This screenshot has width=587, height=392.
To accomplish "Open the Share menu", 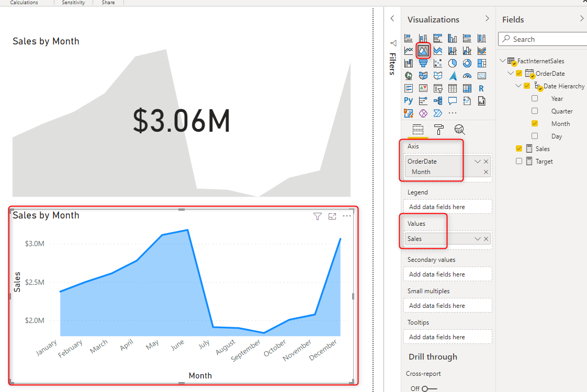I will 108,3.
